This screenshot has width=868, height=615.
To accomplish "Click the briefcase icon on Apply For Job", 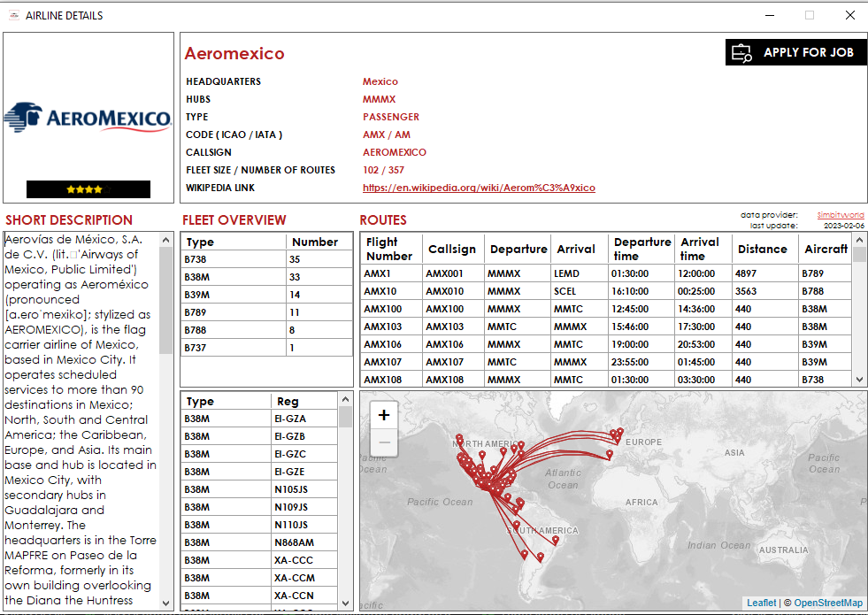I will (x=741, y=52).
